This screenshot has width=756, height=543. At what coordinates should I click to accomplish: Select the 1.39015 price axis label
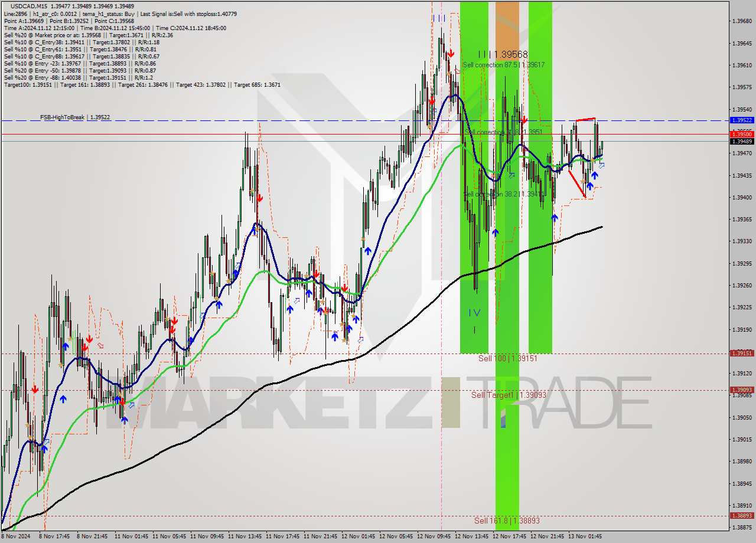pos(742,440)
